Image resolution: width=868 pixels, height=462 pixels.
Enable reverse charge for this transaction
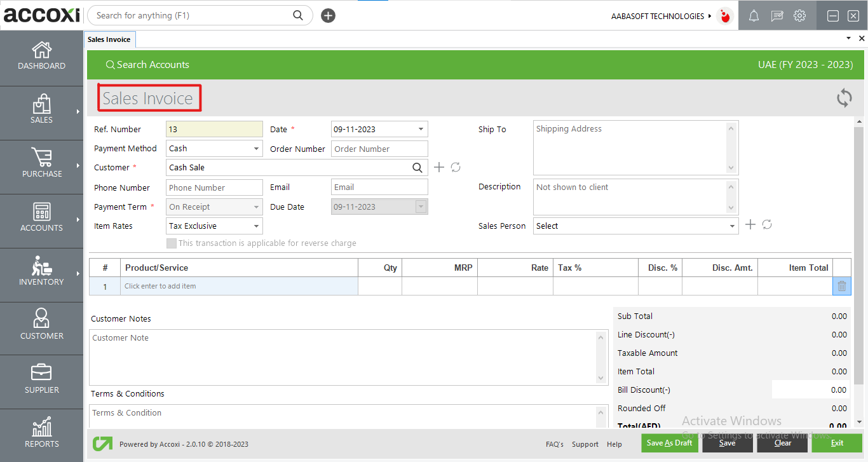[x=171, y=243]
